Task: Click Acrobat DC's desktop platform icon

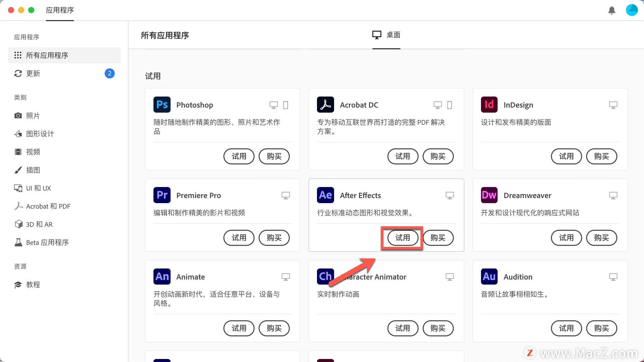Action: pos(437,105)
